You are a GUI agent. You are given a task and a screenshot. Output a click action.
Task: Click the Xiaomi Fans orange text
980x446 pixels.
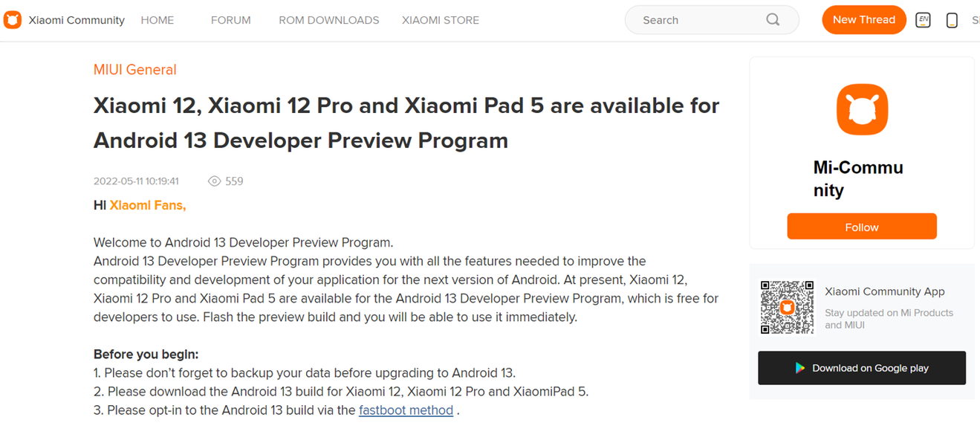tap(147, 205)
